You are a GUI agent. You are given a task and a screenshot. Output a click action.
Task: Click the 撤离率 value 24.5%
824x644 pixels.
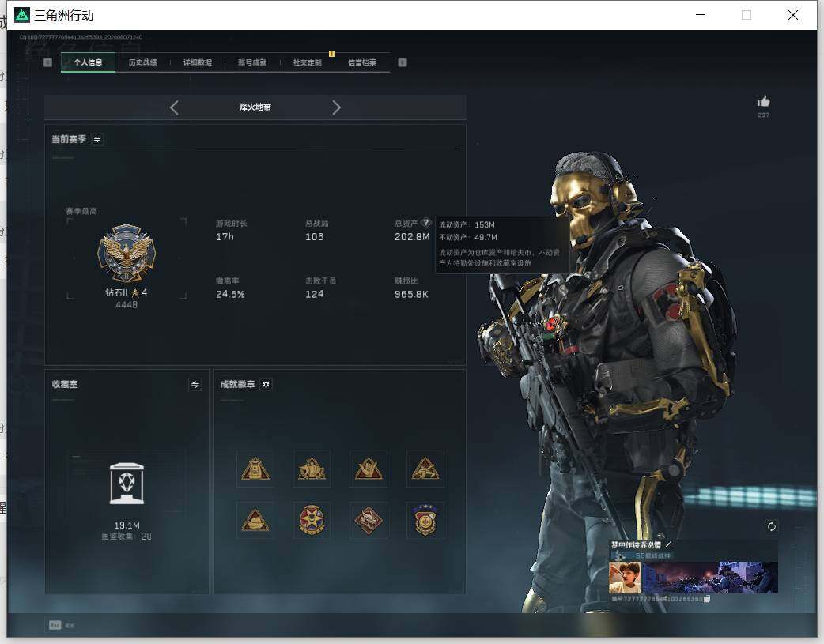click(x=230, y=294)
